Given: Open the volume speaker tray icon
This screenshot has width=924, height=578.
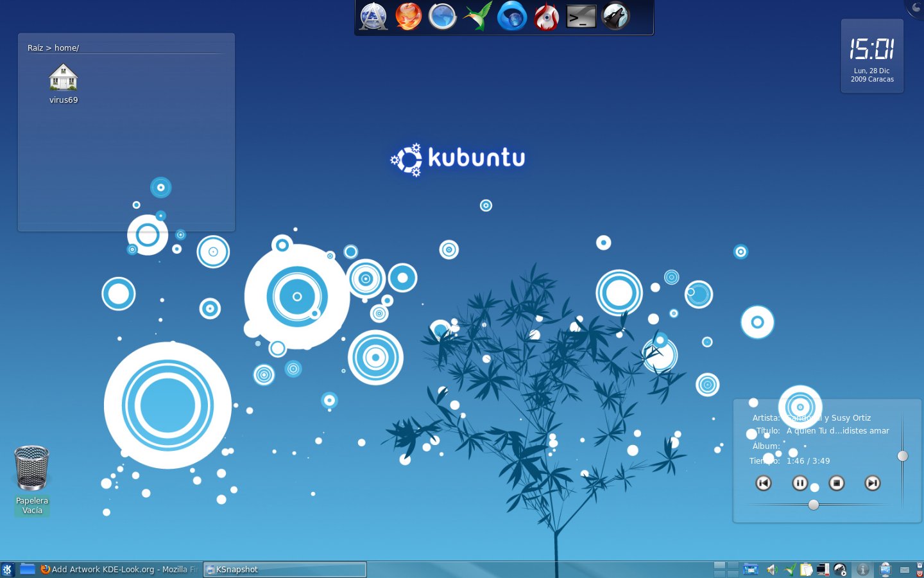Looking at the screenshot, I should 772,570.
